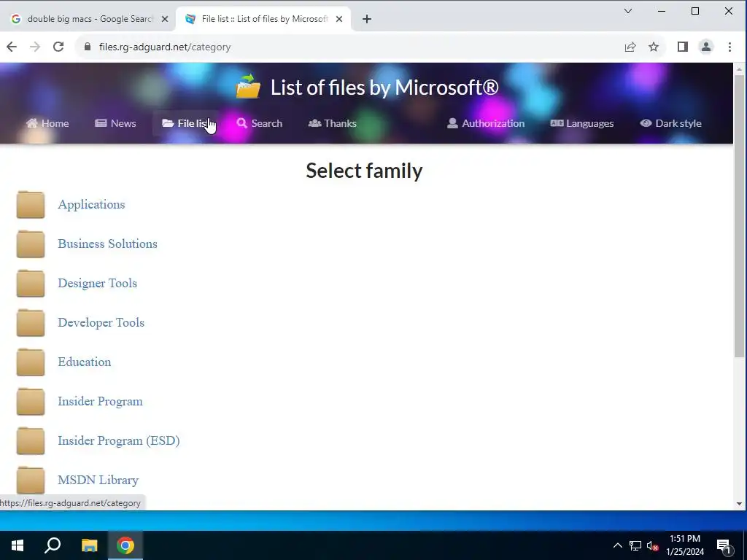Click the Developer Tools link
The height and width of the screenshot is (560, 747).
point(101,322)
